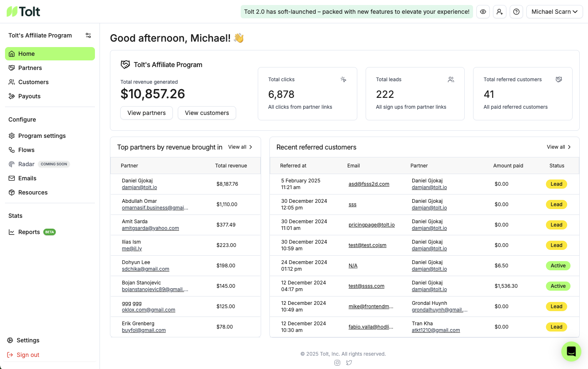The image size is (588, 369).
Task: Open the Emails section
Action: [x=27, y=178]
